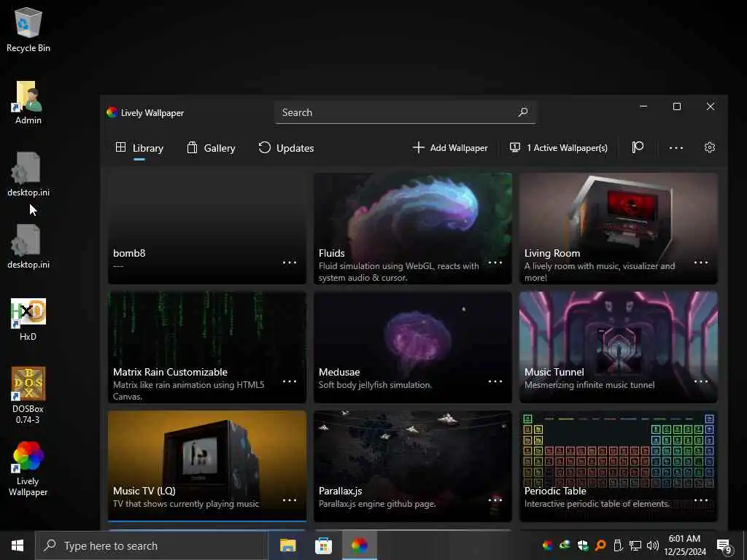This screenshot has width=747, height=560.
Task: Open the Action Center notifications icon
Action: (724, 547)
